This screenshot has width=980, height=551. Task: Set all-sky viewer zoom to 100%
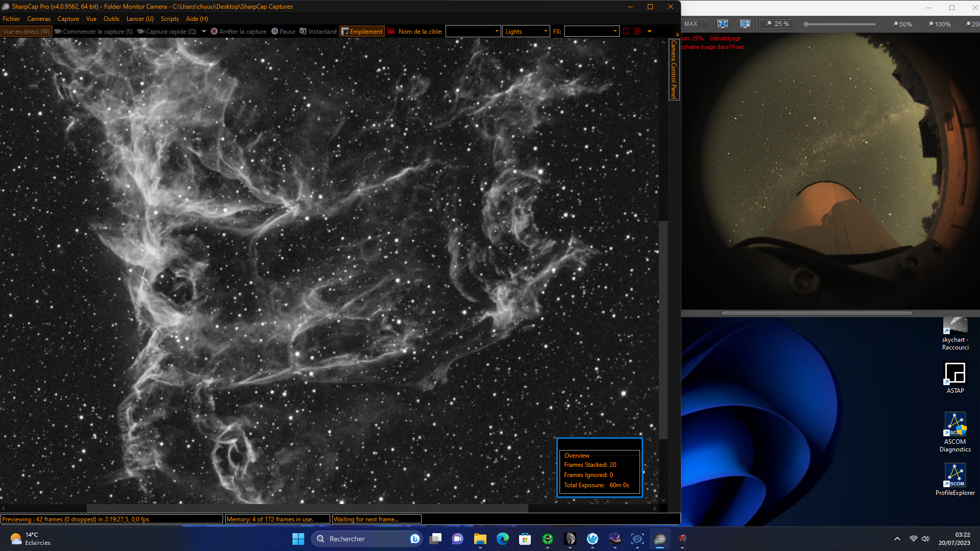pyautogui.click(x=939, y=24)
